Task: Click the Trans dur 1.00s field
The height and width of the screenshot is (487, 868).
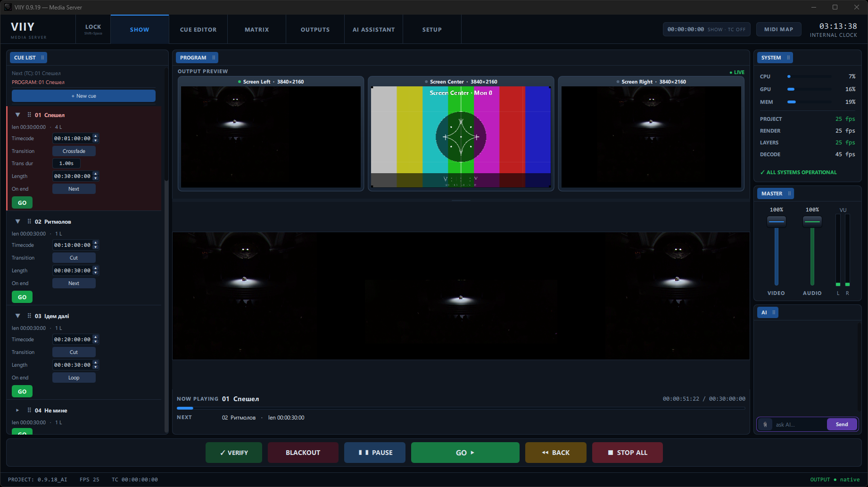Action: coord(66,163)
